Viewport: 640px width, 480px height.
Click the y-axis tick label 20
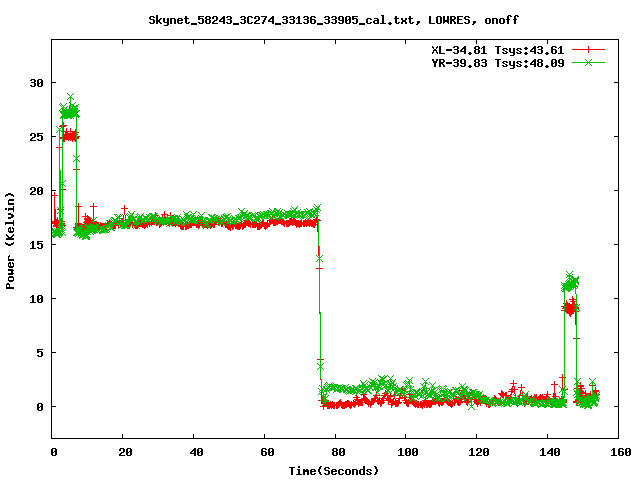click(36, 191)
